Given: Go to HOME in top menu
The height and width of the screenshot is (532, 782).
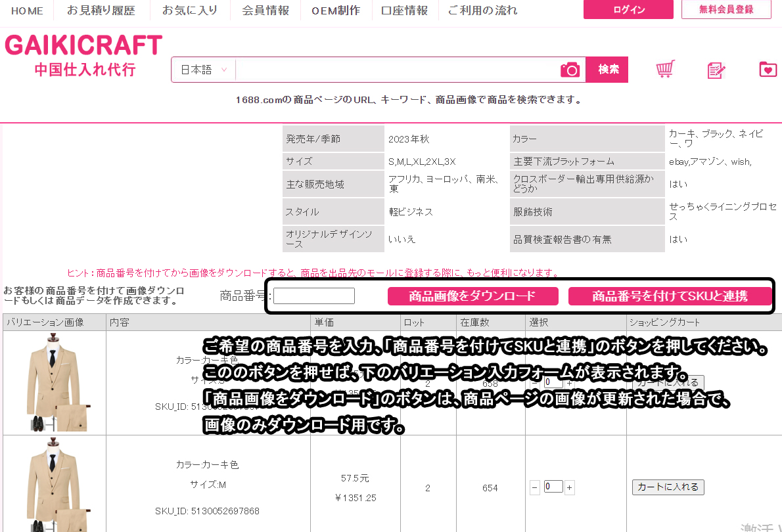Looking at the screenshot, I should pyautogui.click(x=28, y=11).
